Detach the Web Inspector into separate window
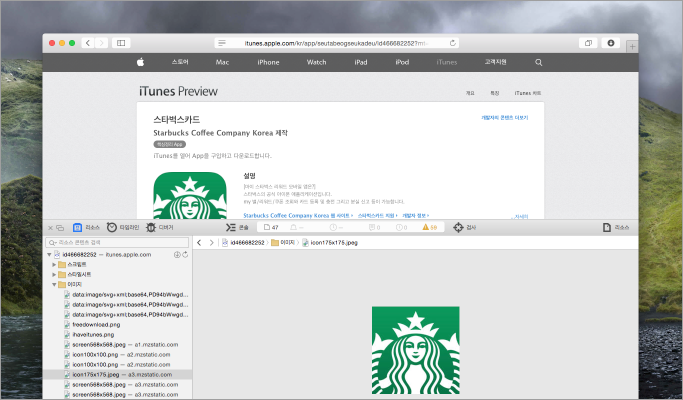 pos(60,227)
